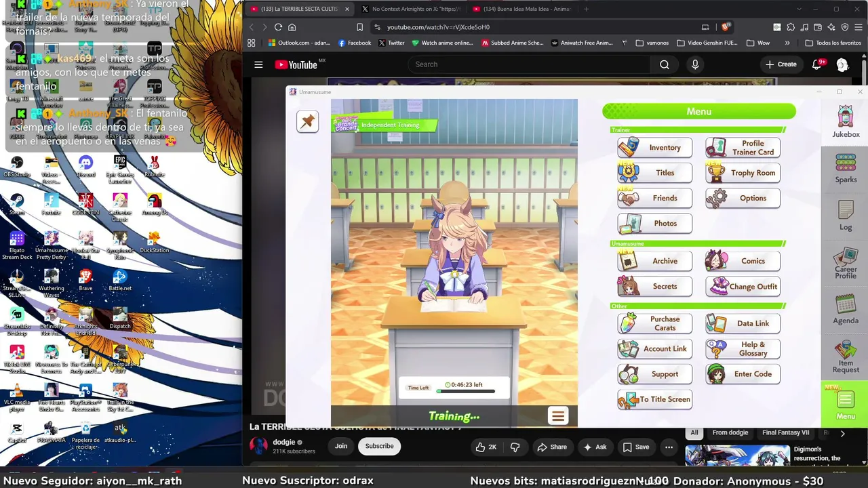
Task: Select the From dodgie filter chip
Action: point(730,432)
